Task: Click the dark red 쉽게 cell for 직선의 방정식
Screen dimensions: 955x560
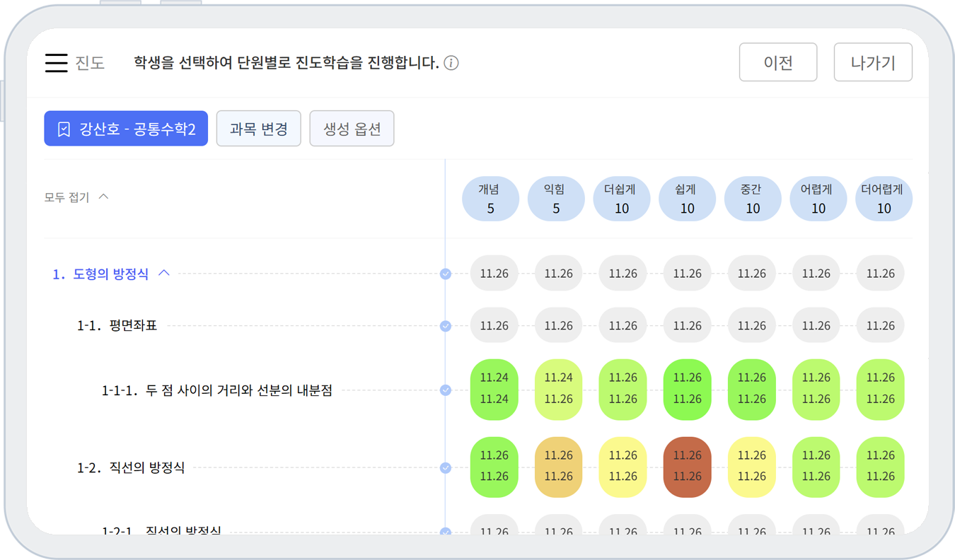Action: coord(688,467)
